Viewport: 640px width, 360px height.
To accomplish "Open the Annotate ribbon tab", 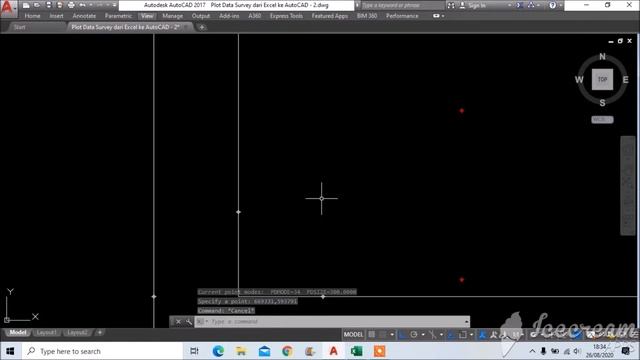I will (x=84, y=16).
